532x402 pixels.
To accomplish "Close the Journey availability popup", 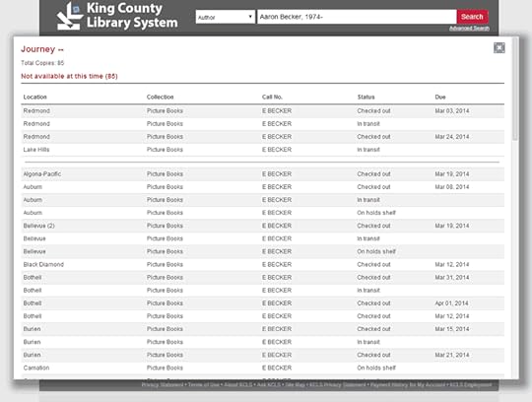I will (x=499, y=48).
